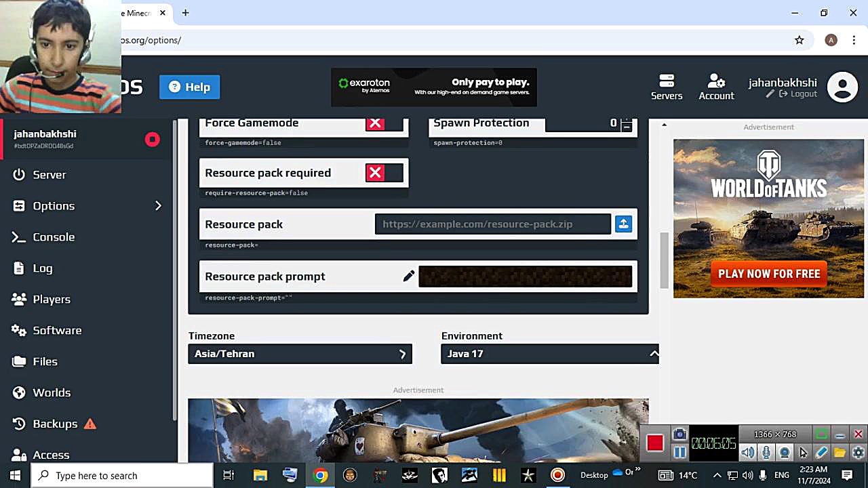Click the pencil icon beside Resource pack prompt
This screenshot has height=488, width=868.
[x=408, y=277]
